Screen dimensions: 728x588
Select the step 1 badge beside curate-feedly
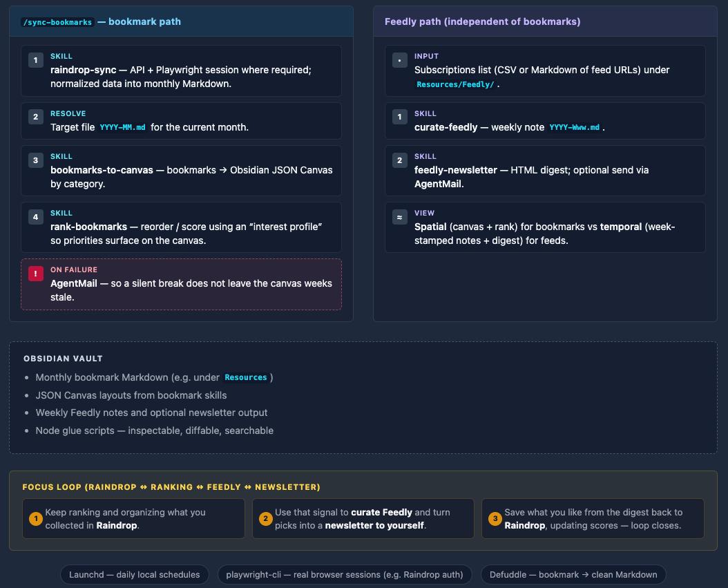(x=399, y=117)
